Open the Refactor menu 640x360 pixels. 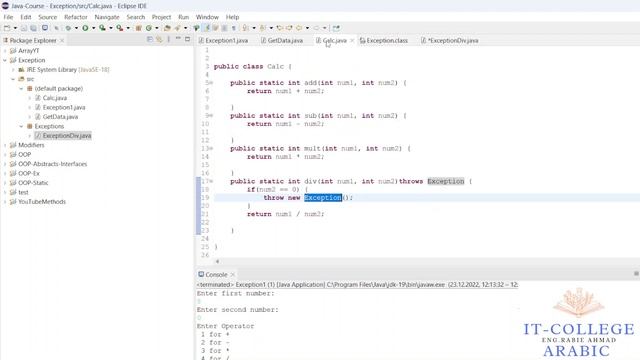point(76,17)
